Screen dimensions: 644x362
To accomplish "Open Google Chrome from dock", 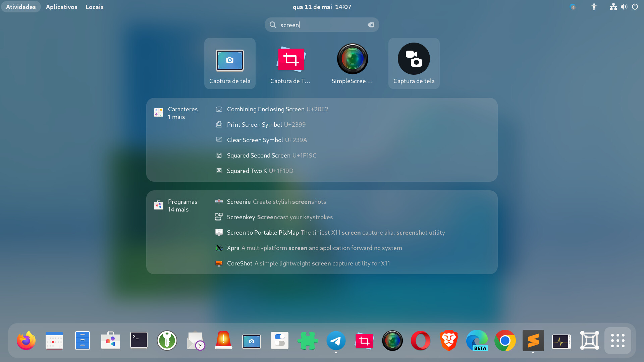I will pyautogui.click(x=505, y=341).
